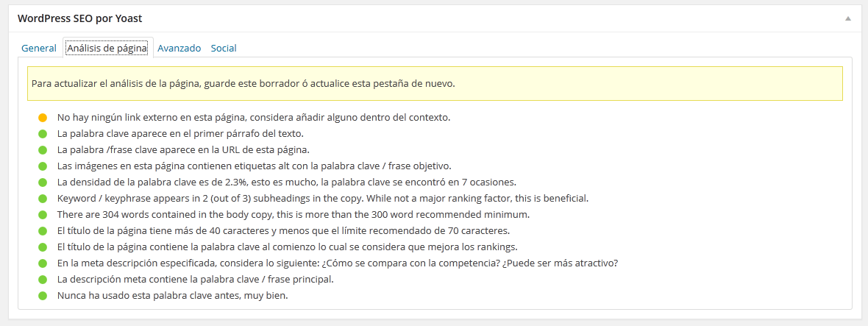Click the WordPress SEO por Yoast panel title
This screenshot has width=868, height=326.
click(x=79, y=18)
